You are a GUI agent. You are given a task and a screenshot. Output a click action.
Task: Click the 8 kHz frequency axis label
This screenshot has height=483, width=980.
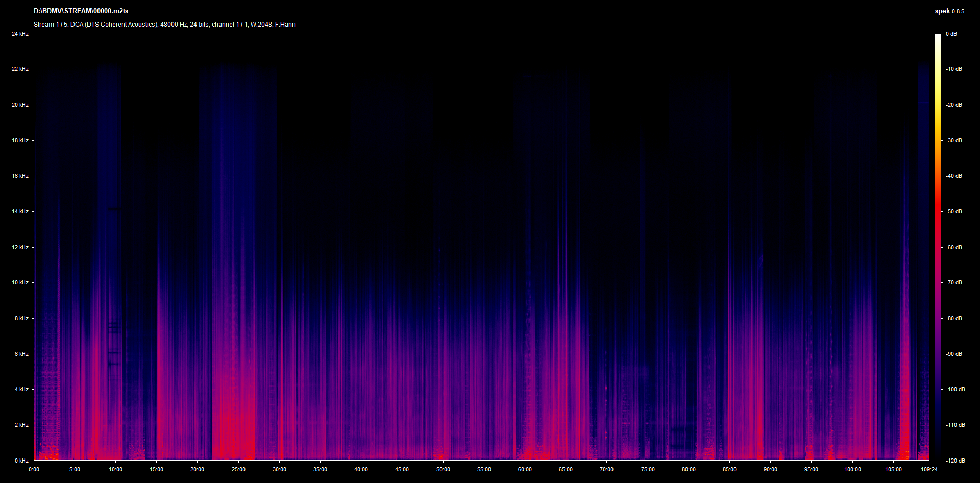click(21, 318)
